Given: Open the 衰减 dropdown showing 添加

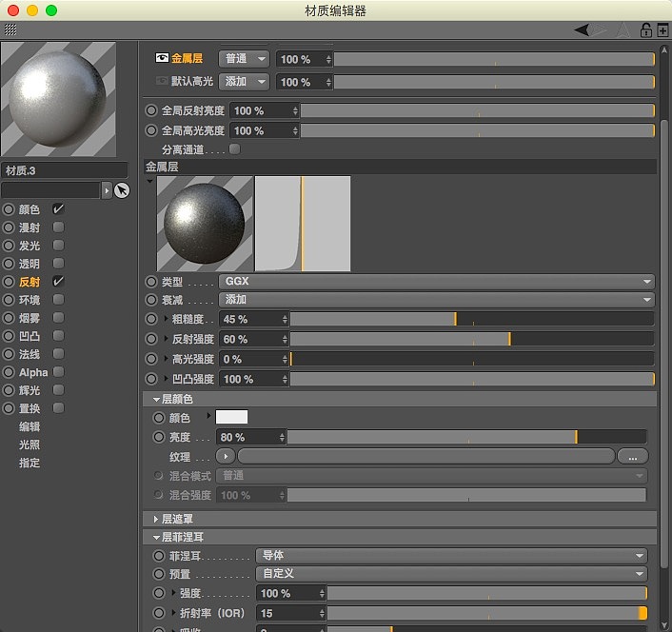Looking at the screenshot, I should (x=436, y=300).
